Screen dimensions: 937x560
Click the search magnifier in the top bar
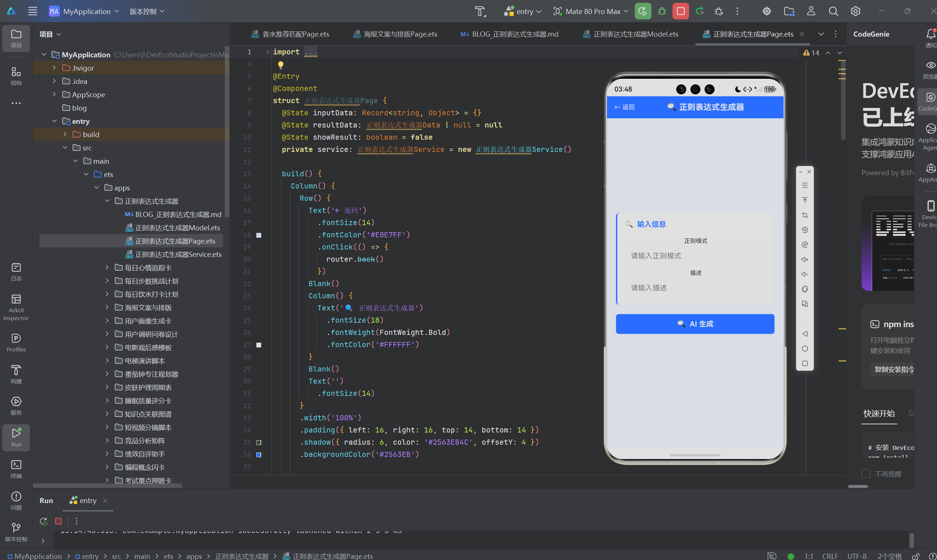click(833, 11)
